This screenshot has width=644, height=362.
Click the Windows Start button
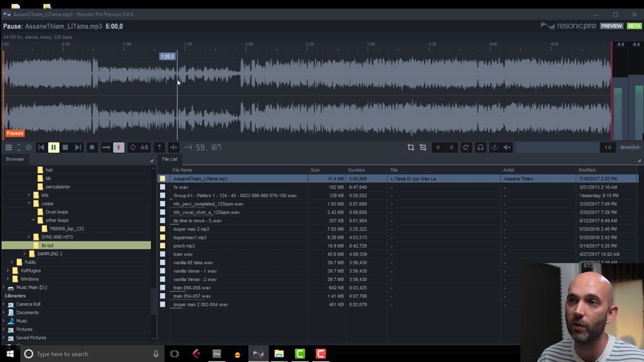click(10, 354)
